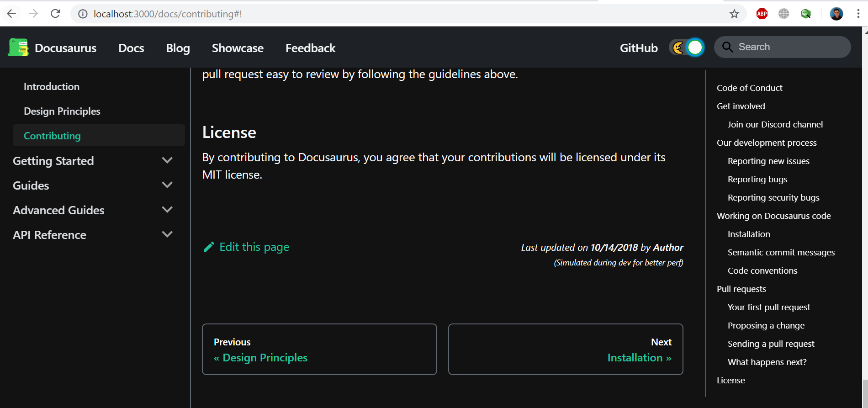Click the Docusaurus site title
The width and height of the screenshot is (868, 408).
[65, 48]
